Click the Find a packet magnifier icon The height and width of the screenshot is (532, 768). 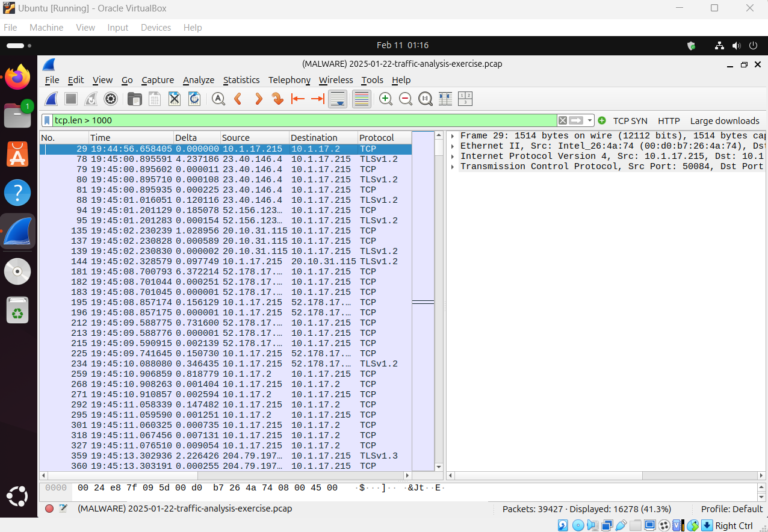click(x=218, y=99)
